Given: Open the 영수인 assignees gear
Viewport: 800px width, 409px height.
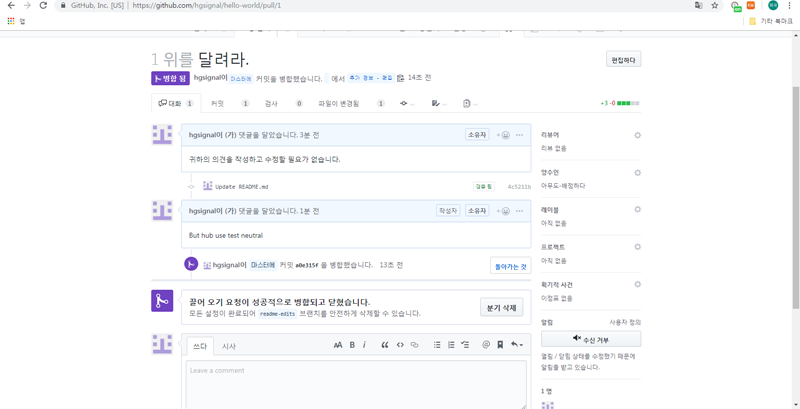Looking at the screenshot, I should point(637,172).
